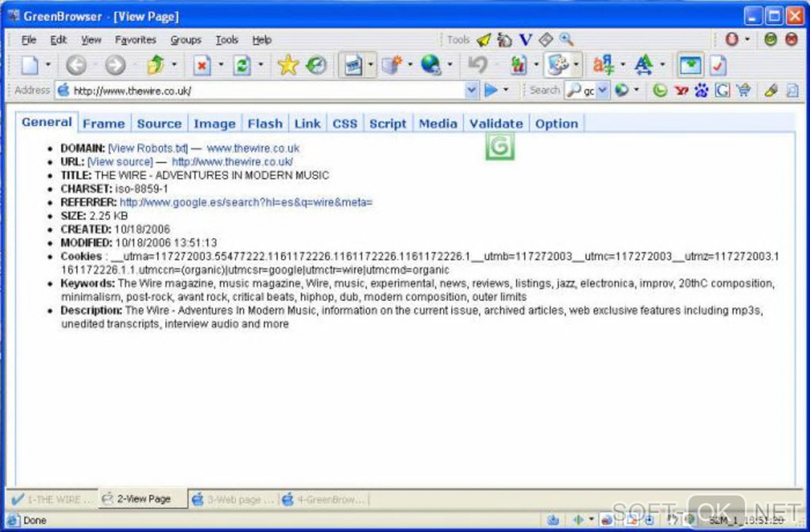Click the green G logo in page
810x532 pixels.
pyautogui.click(x=499, y=146)
